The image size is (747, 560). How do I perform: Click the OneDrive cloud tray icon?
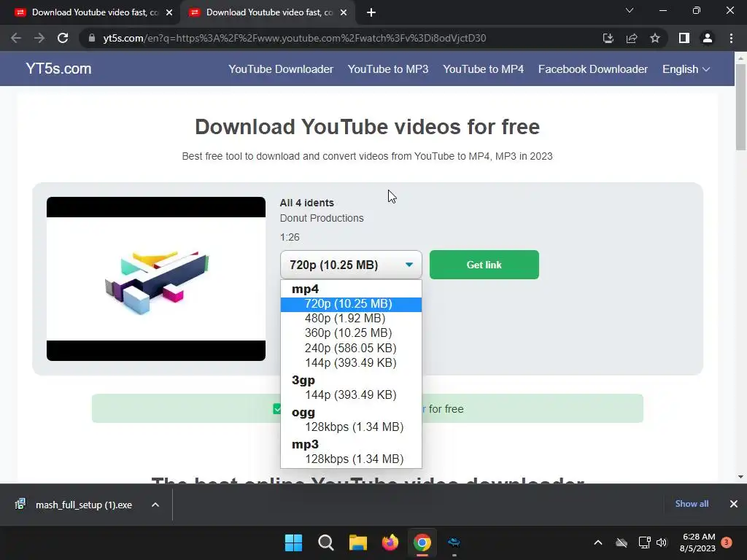pos(622,542)
